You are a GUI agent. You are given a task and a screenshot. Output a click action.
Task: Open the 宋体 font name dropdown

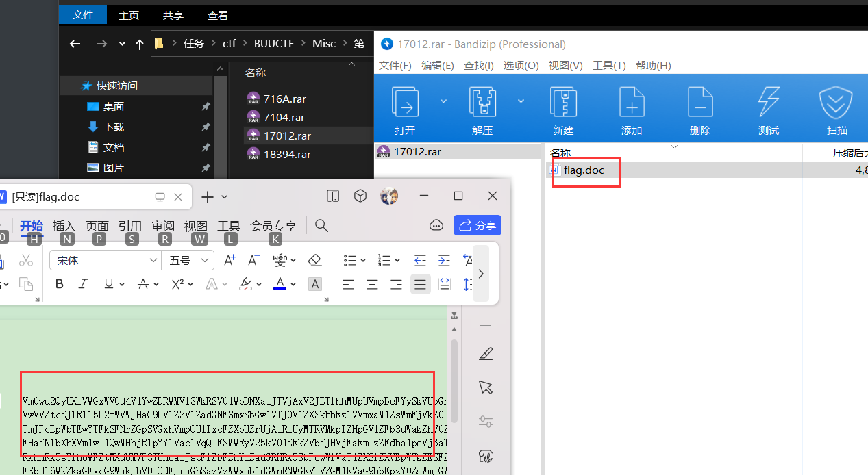click(154, 261)
